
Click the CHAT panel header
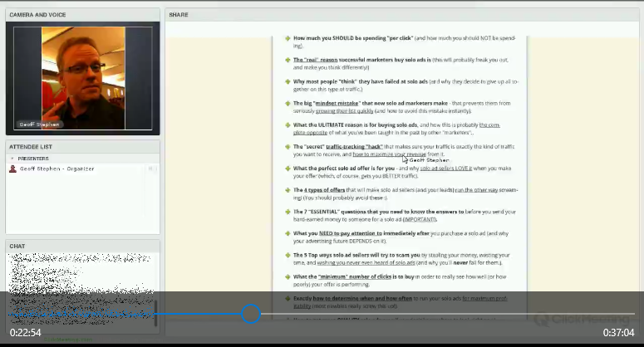point(82,246)
